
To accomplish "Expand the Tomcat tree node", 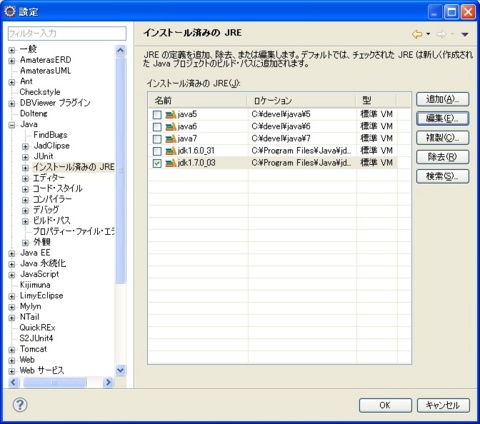I will point(12,350).
